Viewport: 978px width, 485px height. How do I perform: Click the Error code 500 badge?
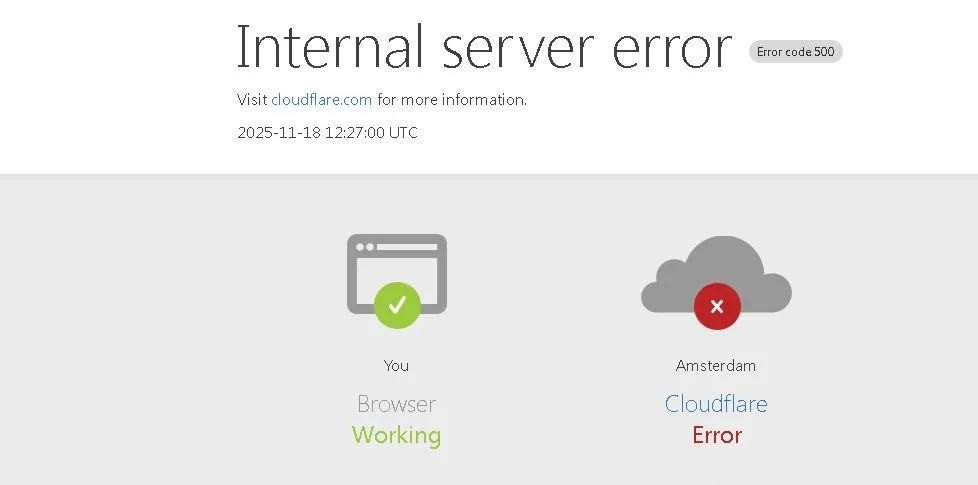(x=795, y=52)
